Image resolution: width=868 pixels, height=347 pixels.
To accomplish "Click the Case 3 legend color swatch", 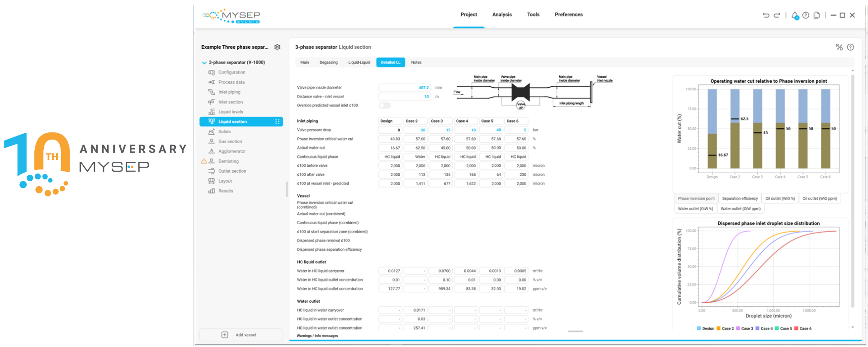I will click(738, 328).
